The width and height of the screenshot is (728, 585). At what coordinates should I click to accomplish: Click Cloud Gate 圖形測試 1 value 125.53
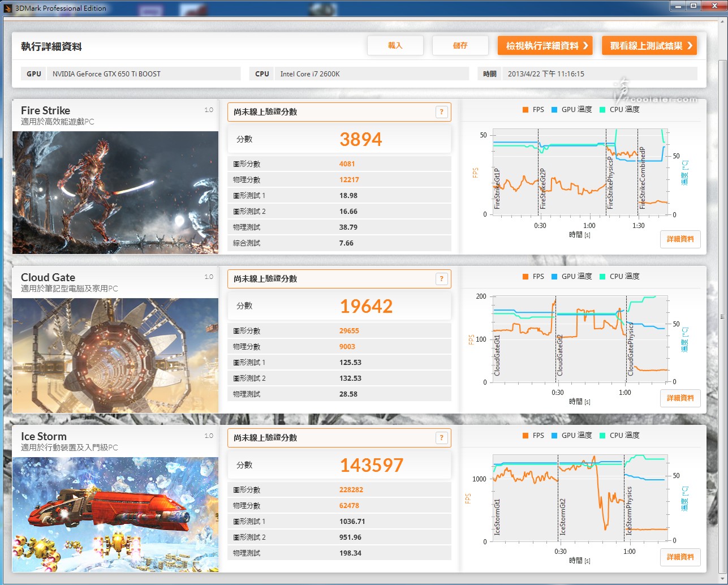tap(350, 363)
